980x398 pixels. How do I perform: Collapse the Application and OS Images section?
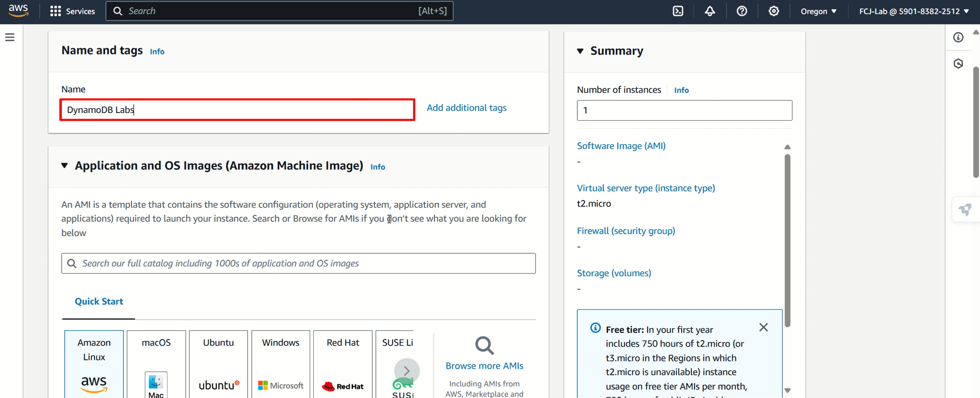pos(65,165)
